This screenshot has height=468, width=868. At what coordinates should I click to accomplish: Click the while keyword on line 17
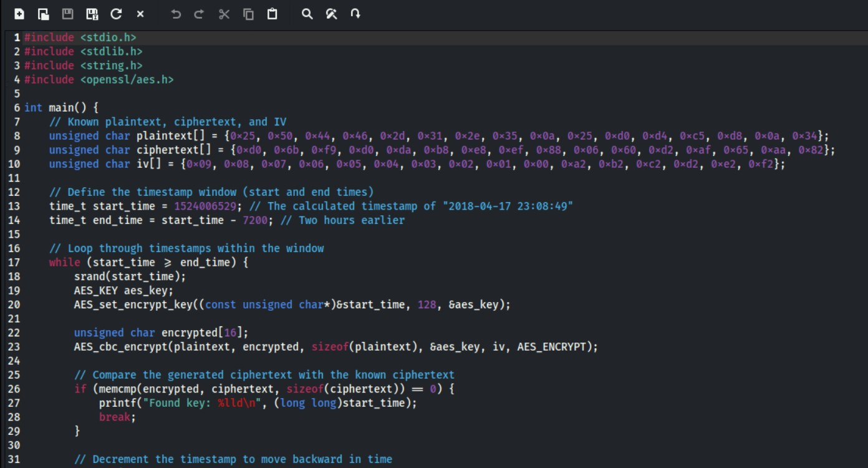pyautogui.click(x=64, y=262)
